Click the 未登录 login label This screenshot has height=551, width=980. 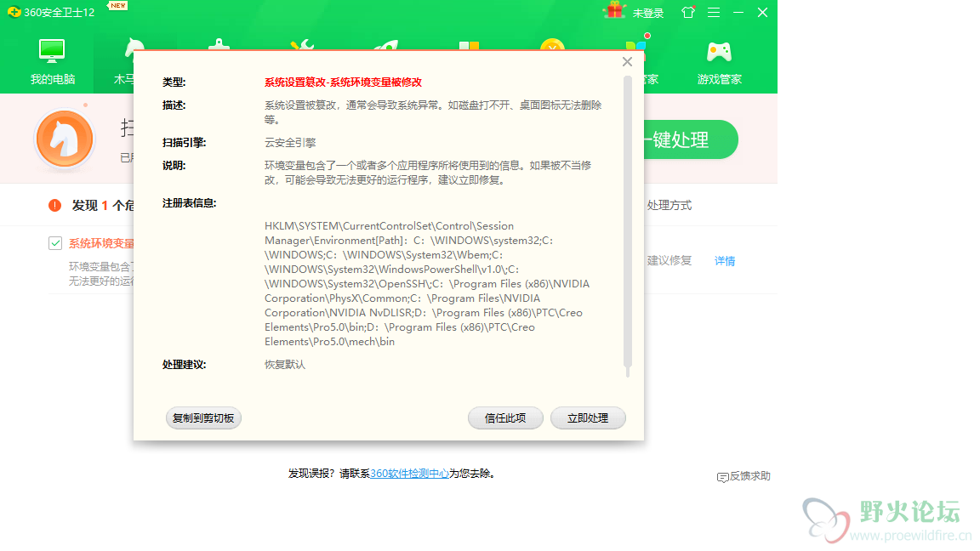[x=648, y=13]
